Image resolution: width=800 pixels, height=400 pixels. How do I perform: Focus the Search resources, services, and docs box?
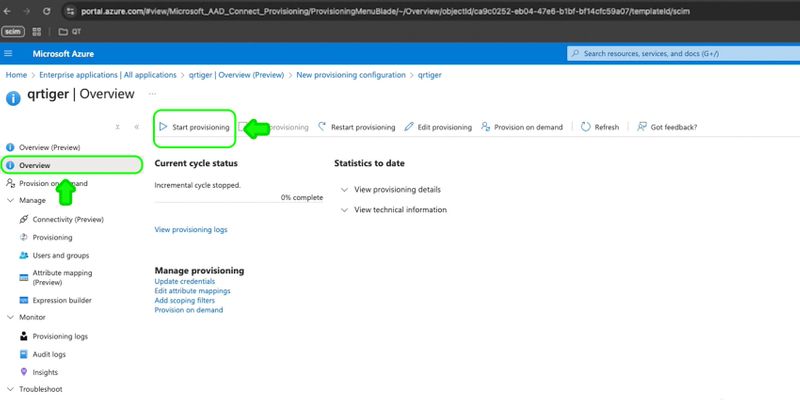point(683,53)
